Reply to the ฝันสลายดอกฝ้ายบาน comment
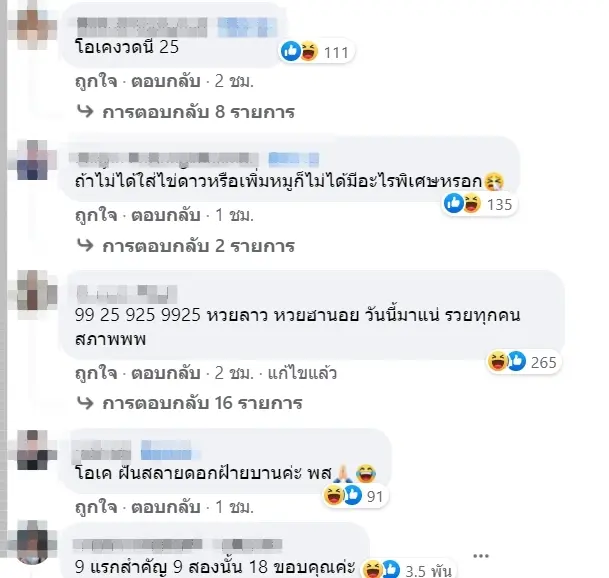 166,507
